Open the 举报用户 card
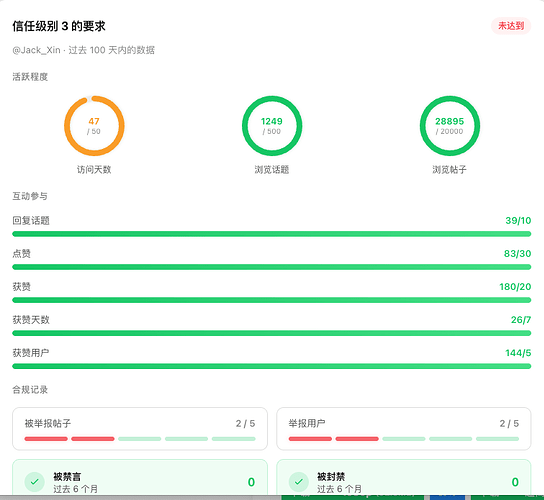This screenshot has width=544, height=500. (404, 429)
